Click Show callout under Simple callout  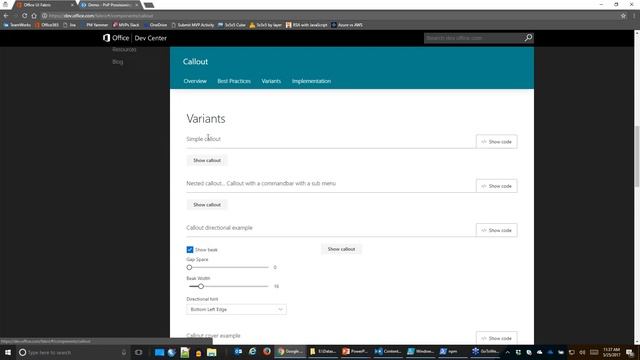point(207,160)
